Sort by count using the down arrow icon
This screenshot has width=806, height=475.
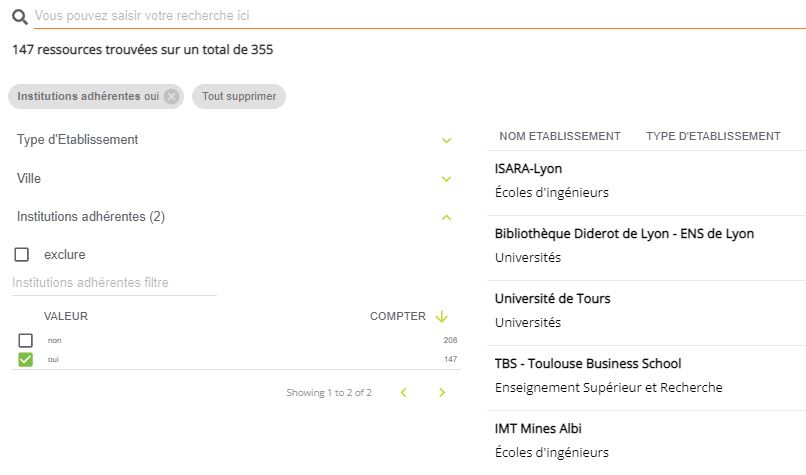[x=442, y=316]
